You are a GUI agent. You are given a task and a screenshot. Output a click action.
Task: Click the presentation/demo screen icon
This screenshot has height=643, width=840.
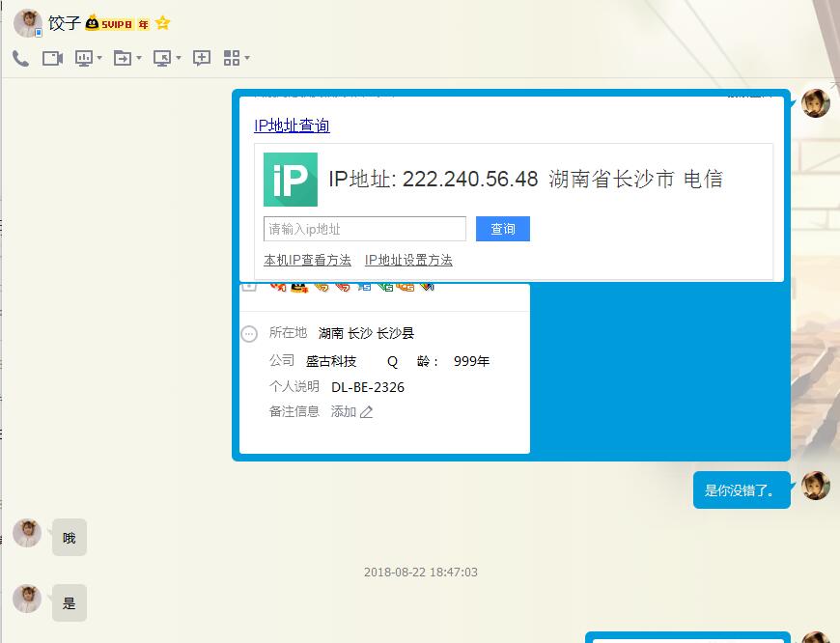pos(84,58)
